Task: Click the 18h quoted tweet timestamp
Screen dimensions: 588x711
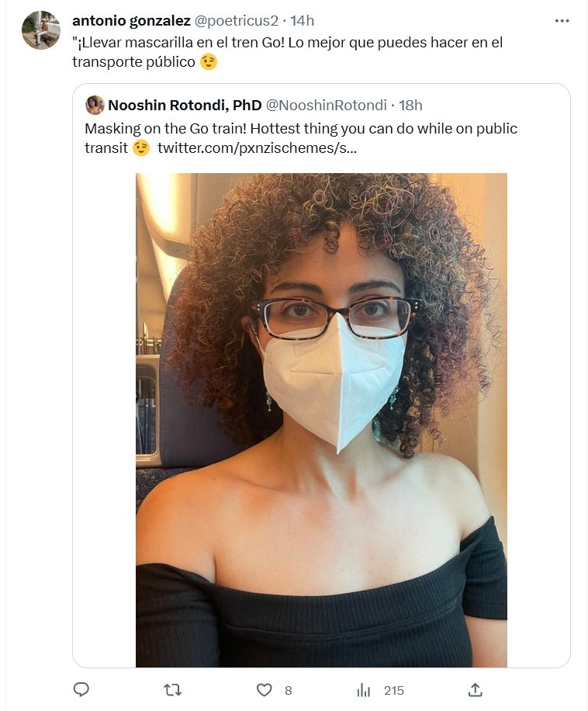Action: [410, 106]
